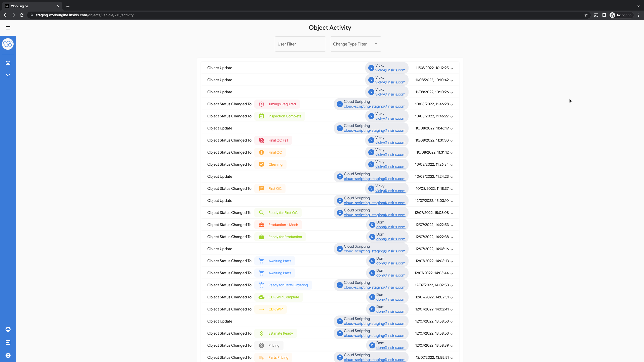This screenshot has height=362, width=644.
Task: Click the Timings Required status badge
Action: pyautogui.click(x=277, y=104)
